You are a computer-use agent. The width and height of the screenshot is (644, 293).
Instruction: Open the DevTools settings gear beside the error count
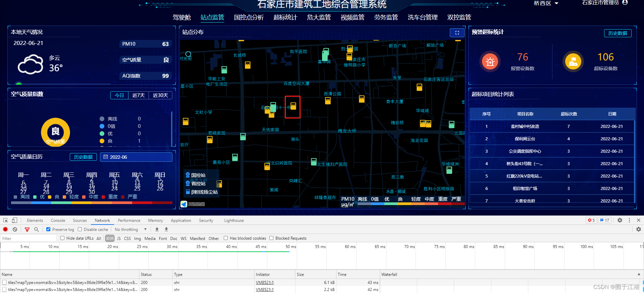point(620,221)
